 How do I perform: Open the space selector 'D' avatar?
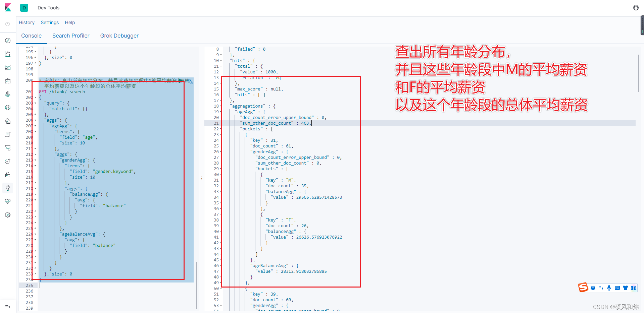click(24, 8)
